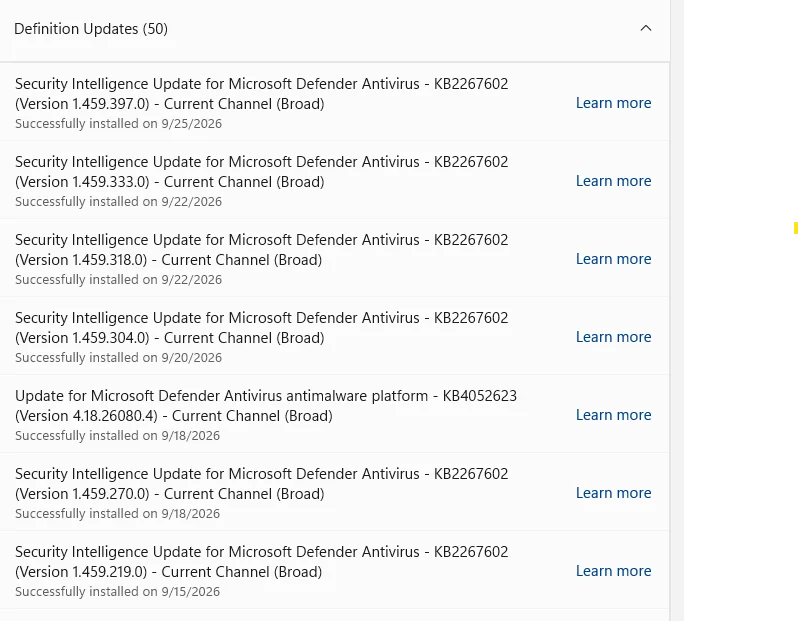Select the antimalware platform Version 4.18.26080.4 title
This screenshot has height=621, width=799.
[266, 406]
